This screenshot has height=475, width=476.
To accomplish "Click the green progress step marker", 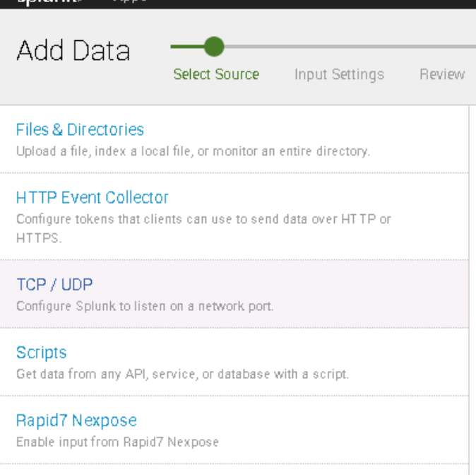I will (x=214, y=47).
